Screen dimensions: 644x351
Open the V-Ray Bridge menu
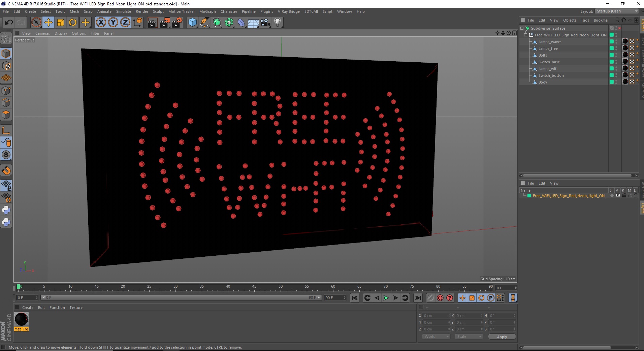coord(289,11)
